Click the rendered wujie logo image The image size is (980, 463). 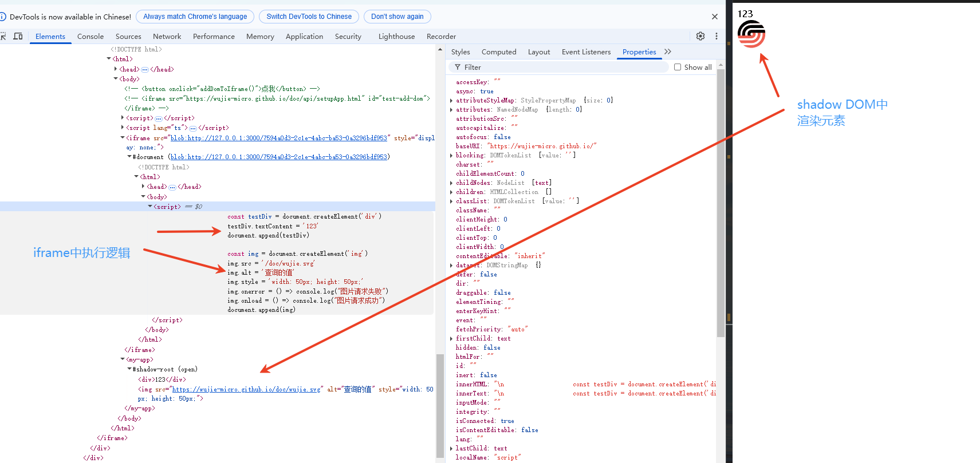(751, 34)
